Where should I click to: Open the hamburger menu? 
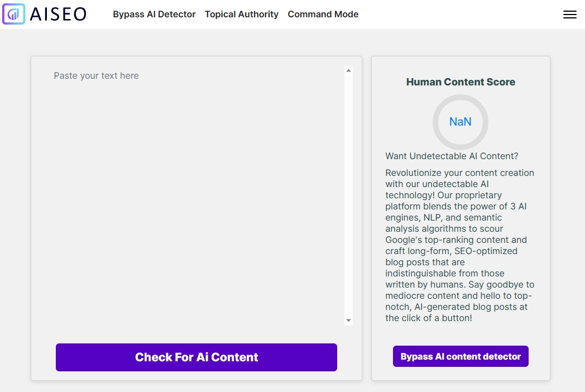click(569, 15)
